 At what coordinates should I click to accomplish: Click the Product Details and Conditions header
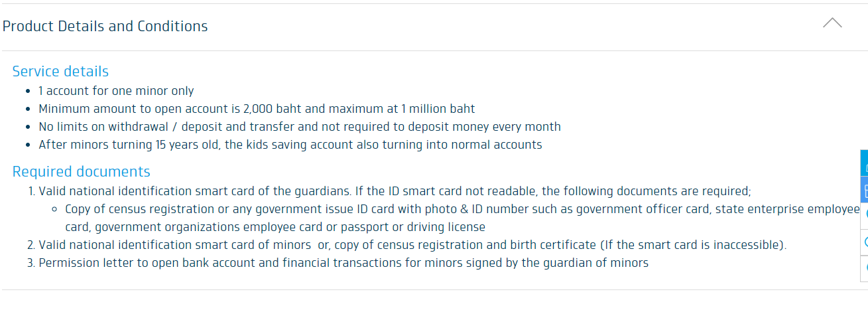point(105,27)
